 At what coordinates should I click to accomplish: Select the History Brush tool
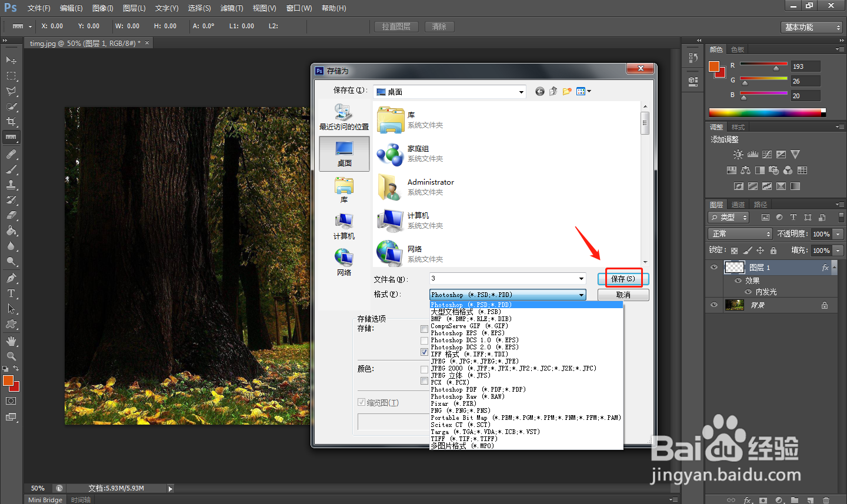click(x=11, y=200)
